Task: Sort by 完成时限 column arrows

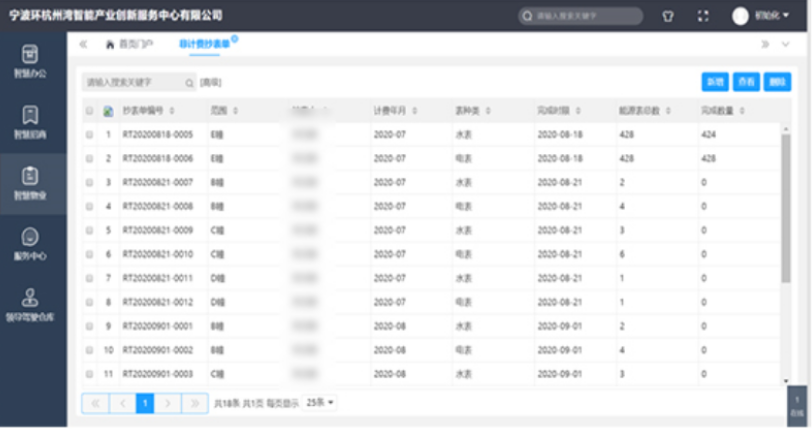Action: 578,111
